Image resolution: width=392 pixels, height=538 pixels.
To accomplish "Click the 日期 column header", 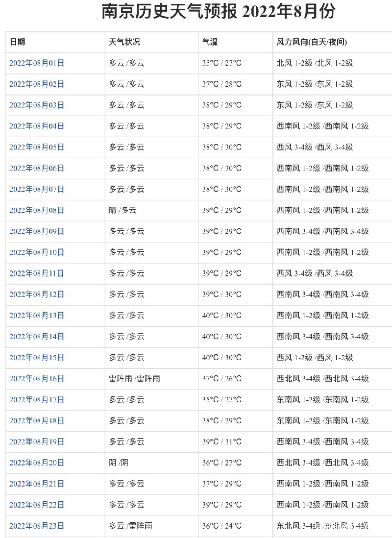I will point(17,42).
